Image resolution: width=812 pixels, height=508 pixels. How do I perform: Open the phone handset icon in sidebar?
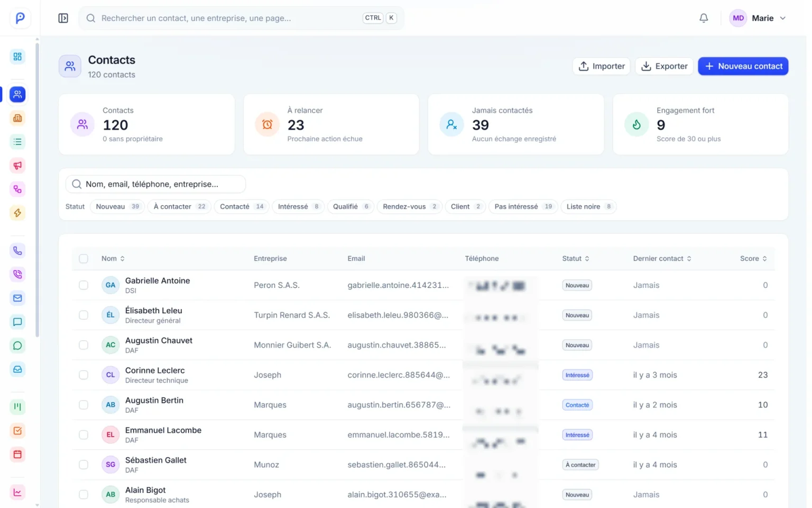pos(17,251)
